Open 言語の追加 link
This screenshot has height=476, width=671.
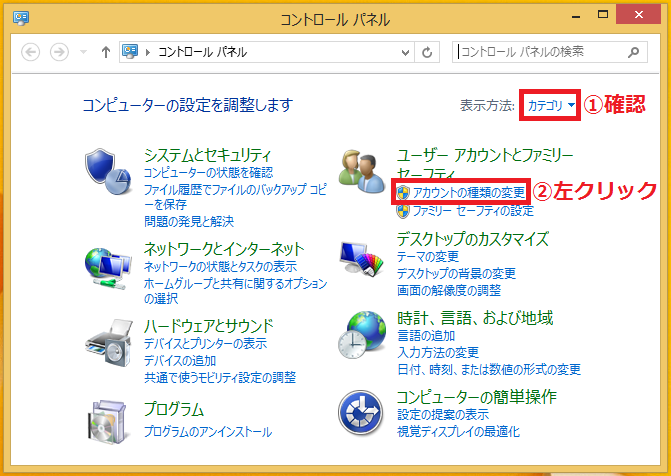[426, 335]
